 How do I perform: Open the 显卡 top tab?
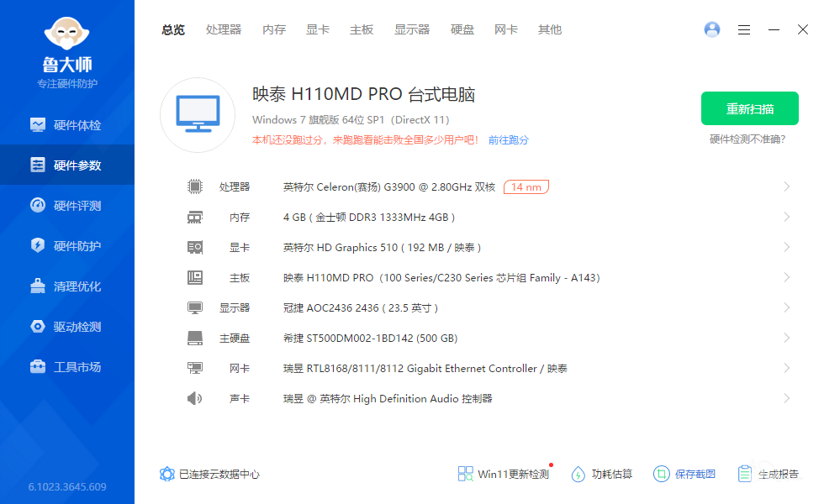(x=318, y=30)
